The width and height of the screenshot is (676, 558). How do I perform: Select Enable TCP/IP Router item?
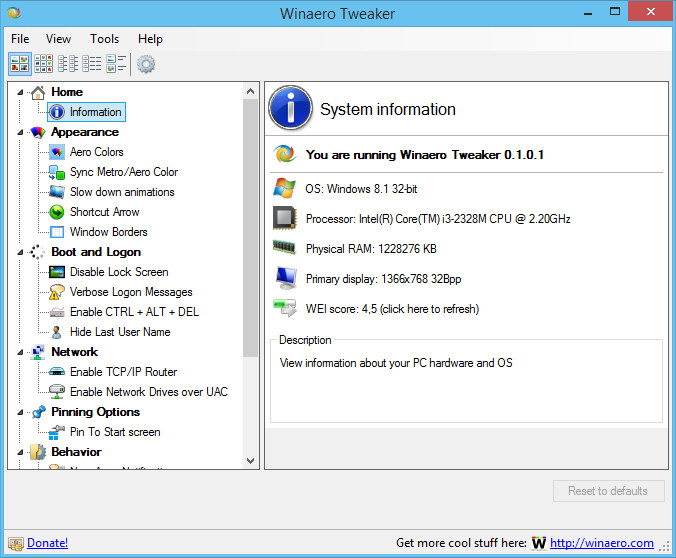[x=123, y=372]
